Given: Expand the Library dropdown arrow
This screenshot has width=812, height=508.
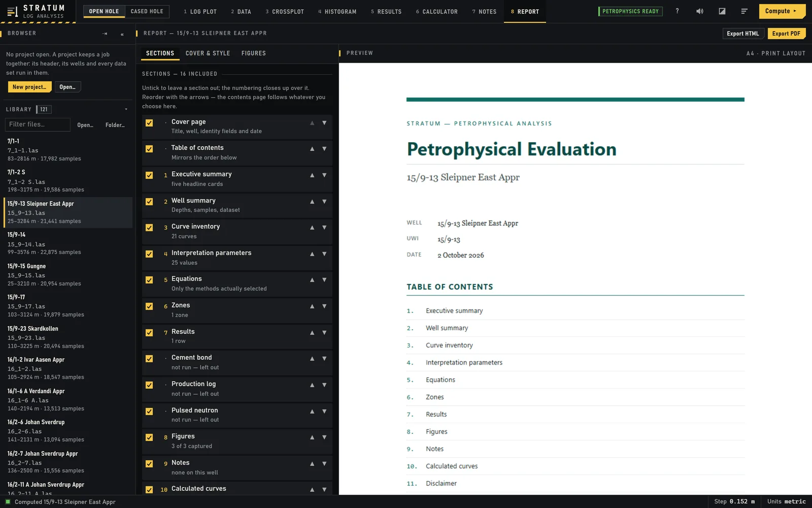Looking at the screenshot, I should pos(126,109).
